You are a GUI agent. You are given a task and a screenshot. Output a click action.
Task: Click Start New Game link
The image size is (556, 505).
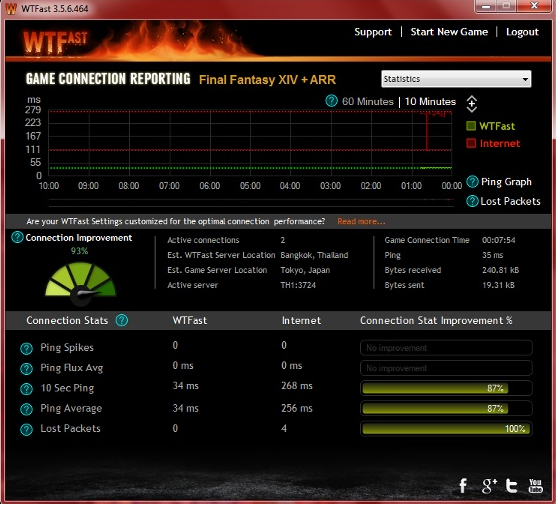(449, 32)
